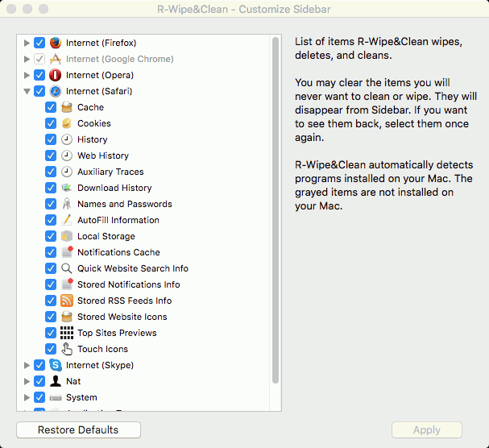The width and height of the screenshot is (489, 448).
Task: Expand the Internet (Skype) group
Action: [27, 365]
